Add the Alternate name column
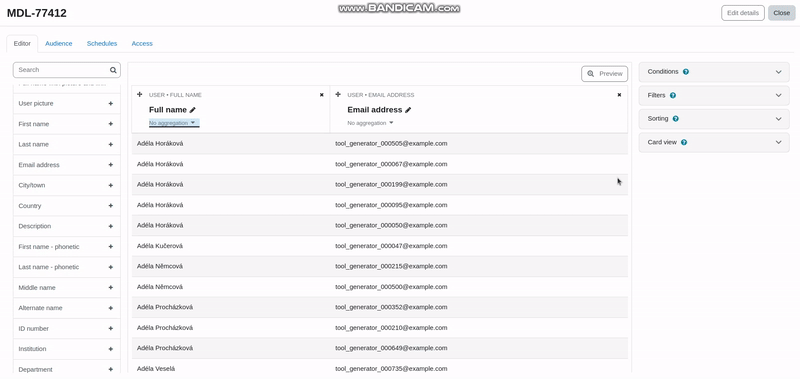The height and width of the screenshot is (379, 800). pos(110,308)
